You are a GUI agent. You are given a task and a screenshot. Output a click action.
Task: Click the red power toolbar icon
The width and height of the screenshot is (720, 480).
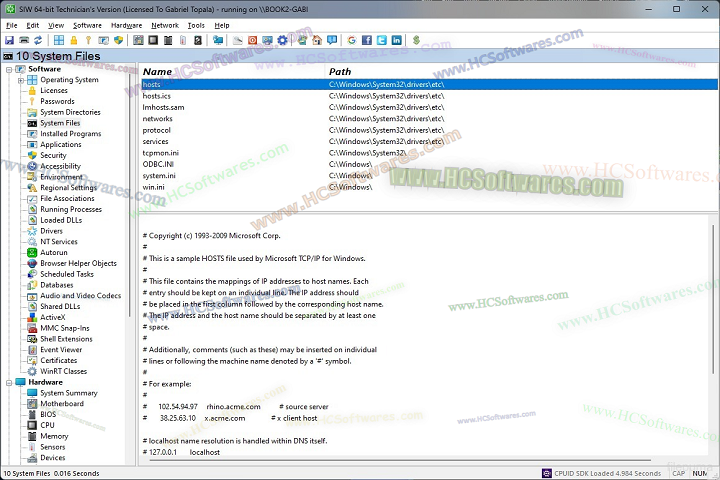pyautogui.click(x=252, y=40)
